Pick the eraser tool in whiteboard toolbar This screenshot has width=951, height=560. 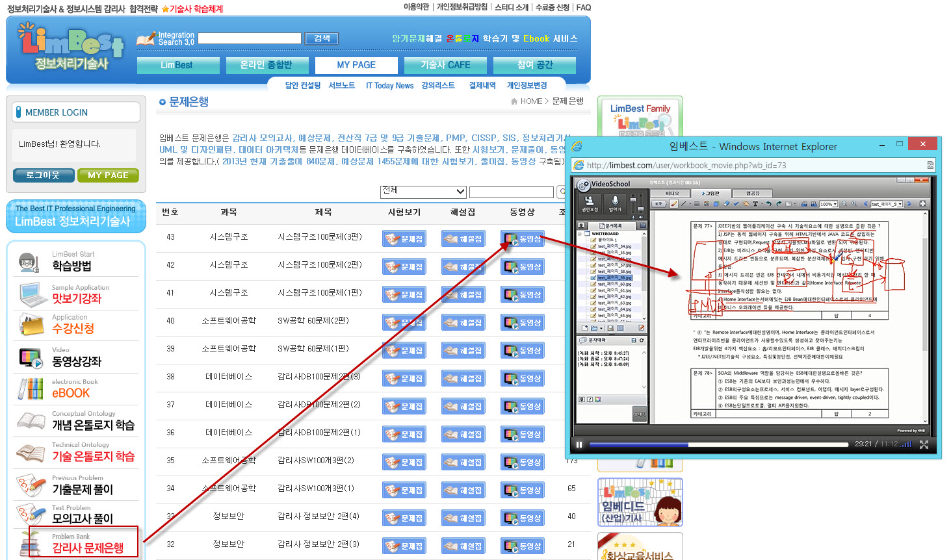[727, 204]
